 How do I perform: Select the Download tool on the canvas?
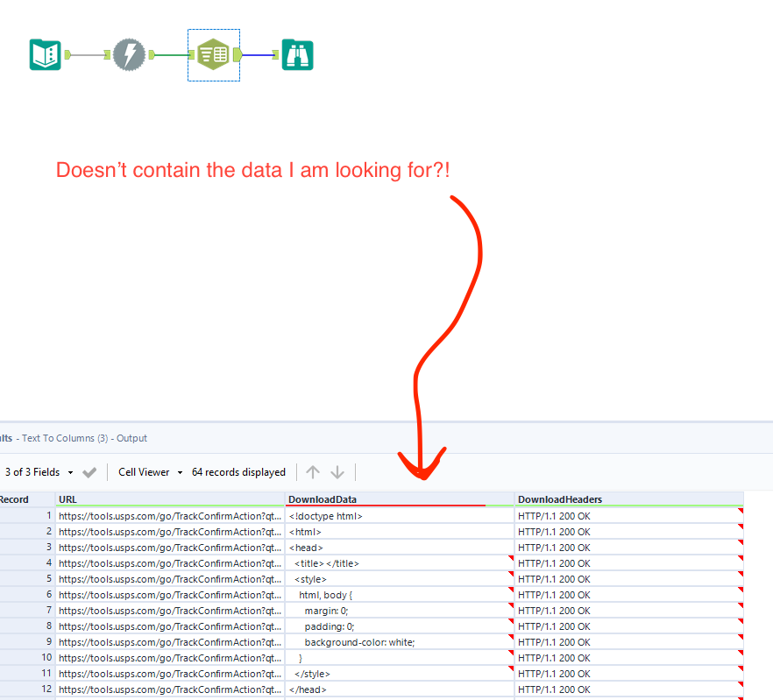(130, 54)
